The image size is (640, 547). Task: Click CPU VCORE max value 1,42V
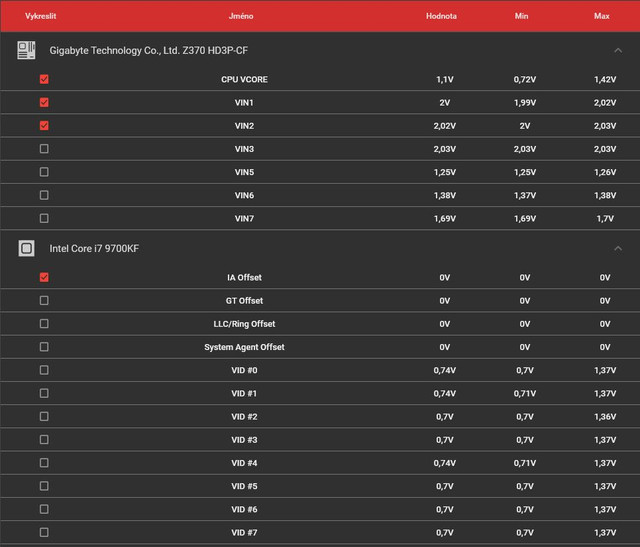(605, 80)
